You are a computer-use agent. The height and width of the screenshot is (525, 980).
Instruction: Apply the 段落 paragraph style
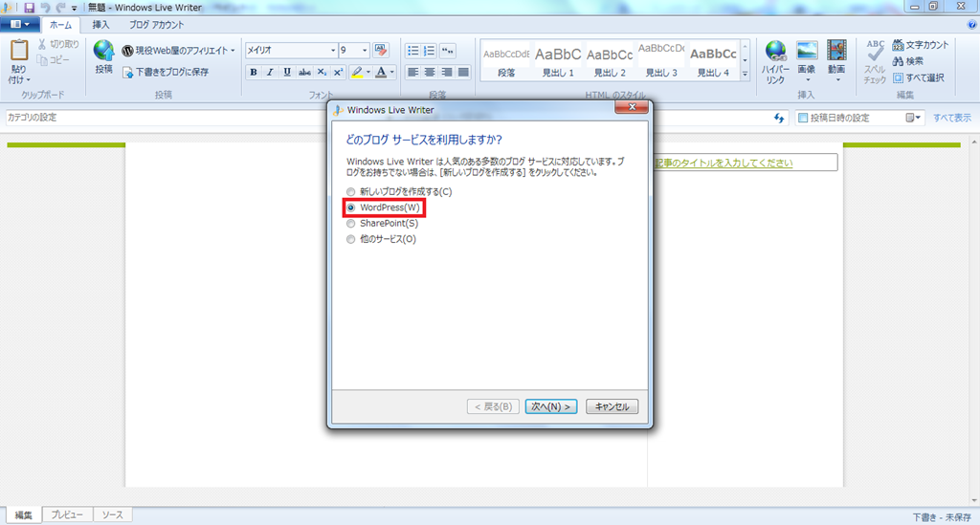(506, 60)
